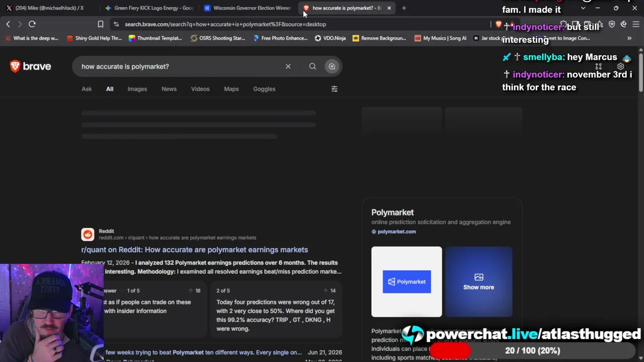Image resolution: width=644 pixels, height=362 pixels.
Task: Open site settings icon in address bar
Action: tap(116, 24)
